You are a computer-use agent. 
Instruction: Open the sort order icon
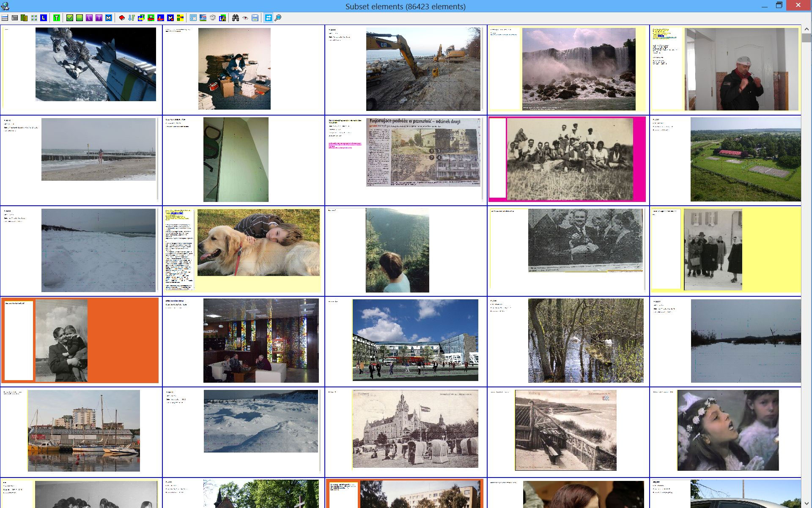point(132,18)
